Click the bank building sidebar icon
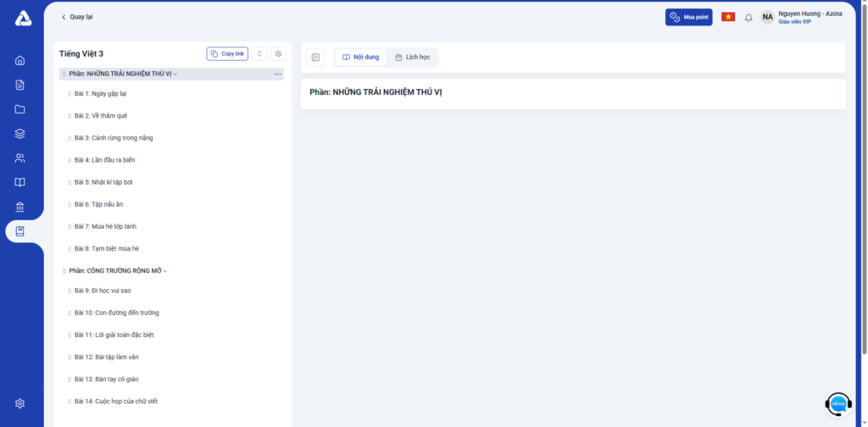This screenshot has height=427, width=868. click(20, 207)
